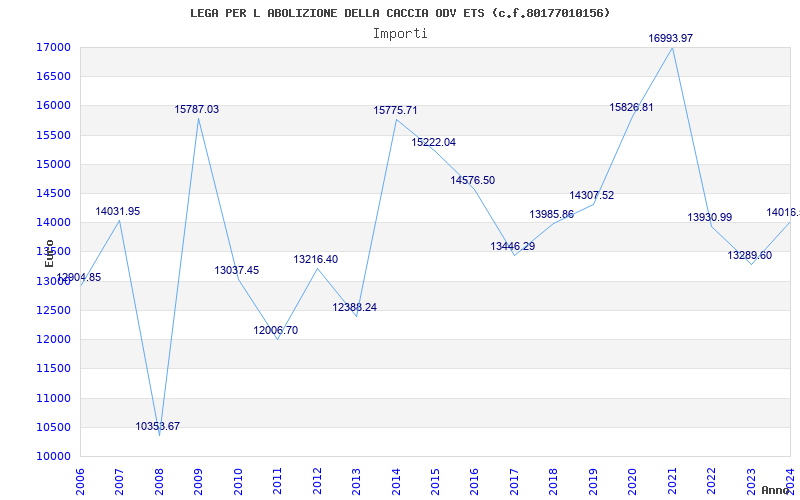
Task: Click the data label 13289.60
Action: coord(749,256)
